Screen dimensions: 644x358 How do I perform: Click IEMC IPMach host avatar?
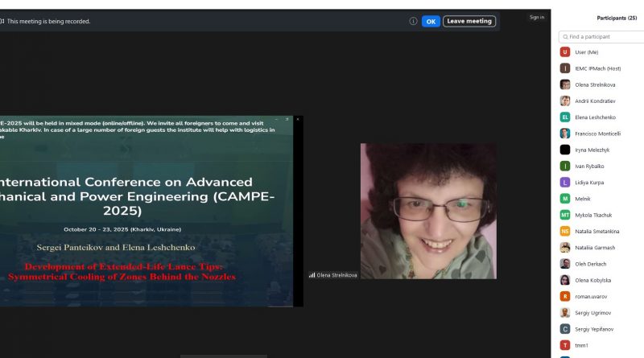[x=565, y=68]
